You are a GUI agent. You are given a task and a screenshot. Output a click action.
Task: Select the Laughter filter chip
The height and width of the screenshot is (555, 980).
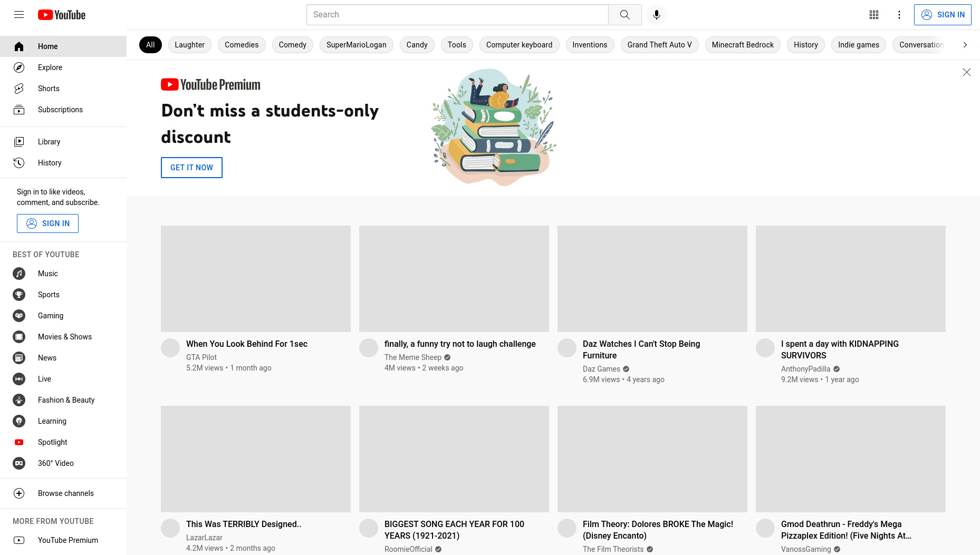(190, 45)
